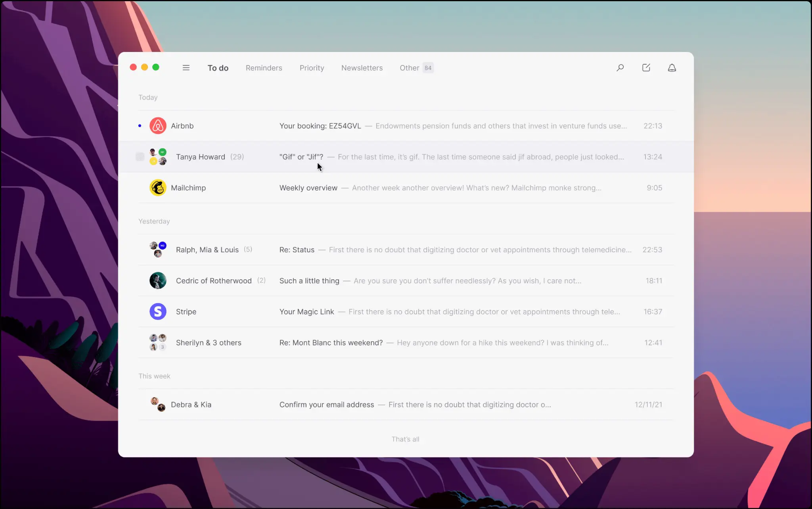The height and width of the screenshot is (509, 812).
Task: Expand Ralph, Mia & Louis thread (5)
Action: click(248, 250)
